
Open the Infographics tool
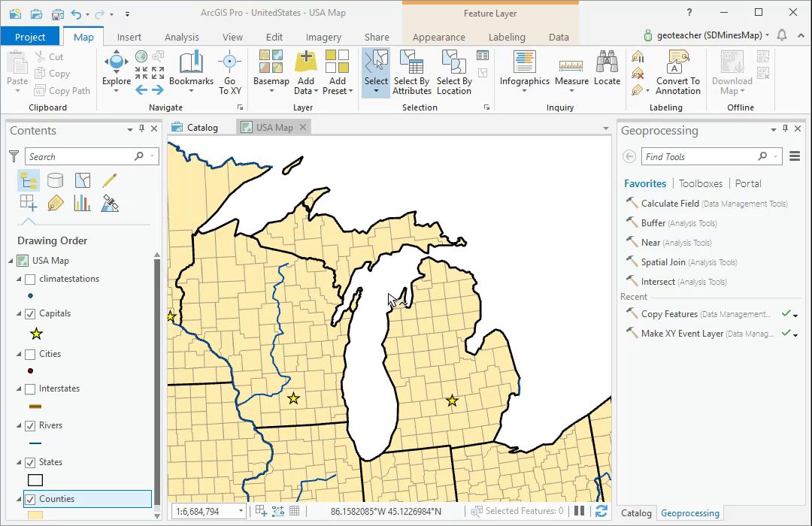[x=524, y=71]
